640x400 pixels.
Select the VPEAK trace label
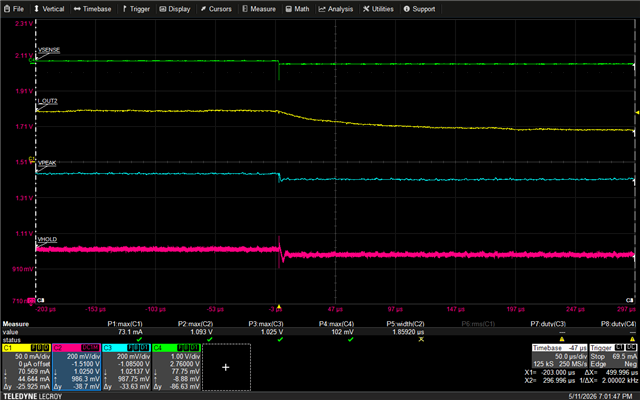(47, 163)
